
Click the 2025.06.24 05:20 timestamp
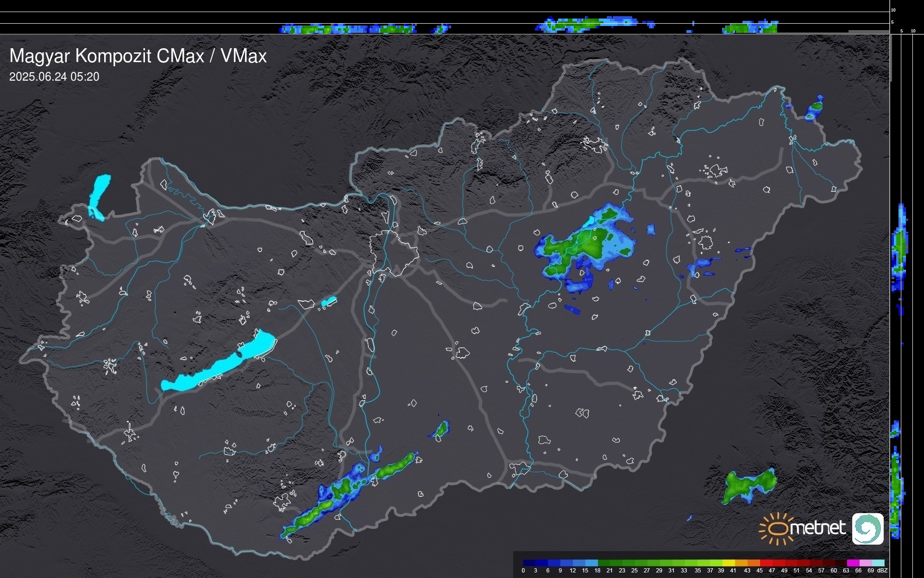(x=54, y=77)
